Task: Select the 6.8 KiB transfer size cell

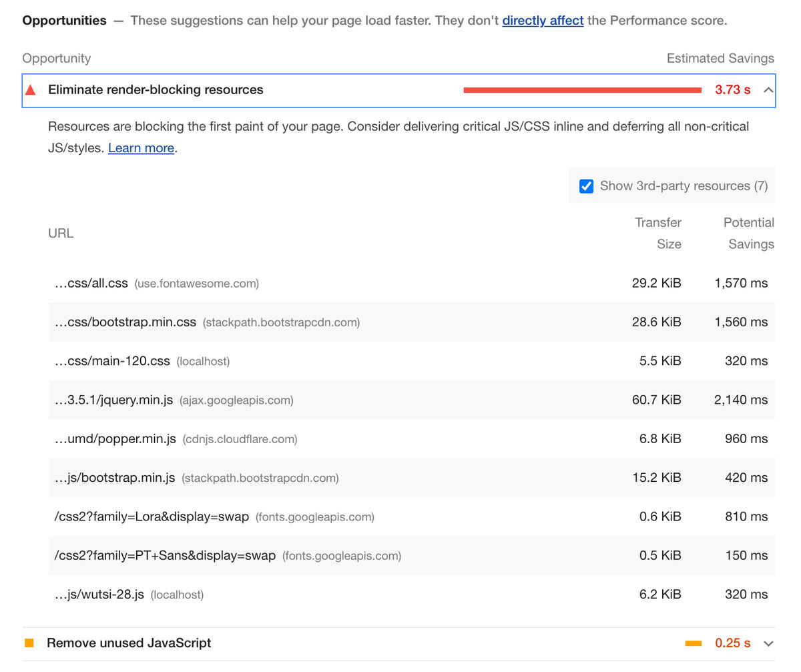Action: click(660, 439)
